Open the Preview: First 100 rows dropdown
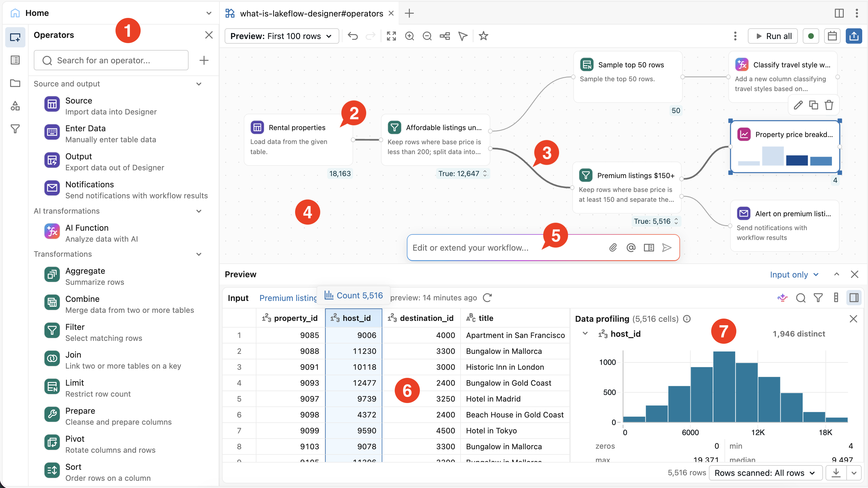The image size is (868, 488). pos(282,36)
